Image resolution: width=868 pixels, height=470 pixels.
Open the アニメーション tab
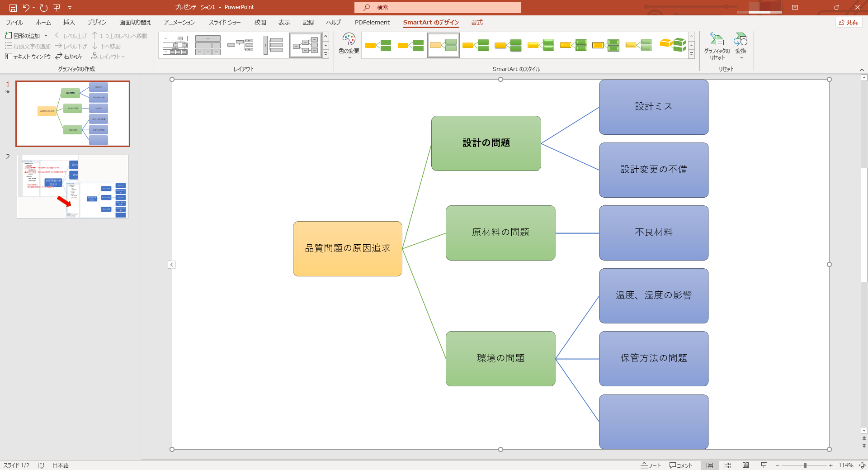[179, 22]
